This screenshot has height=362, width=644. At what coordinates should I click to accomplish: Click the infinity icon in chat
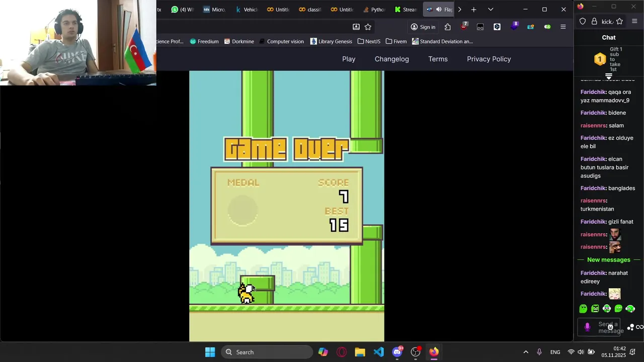(640, 327)
